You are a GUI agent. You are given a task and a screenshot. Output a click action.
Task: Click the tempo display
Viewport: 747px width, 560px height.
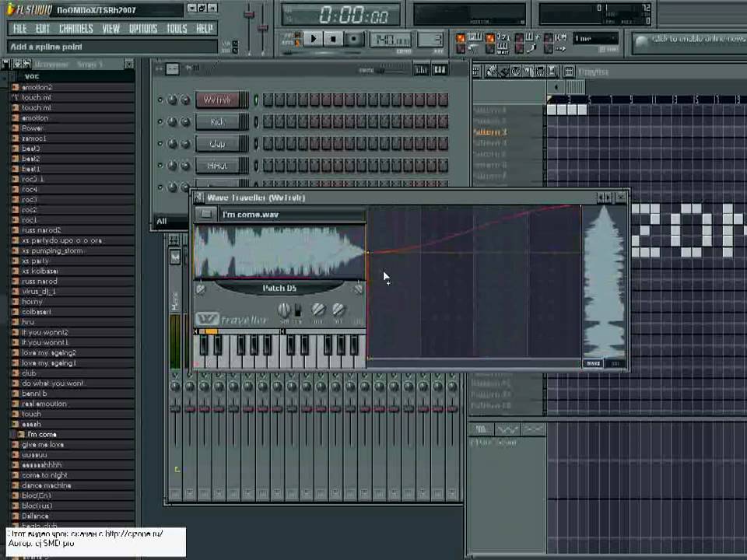(391, 40)
